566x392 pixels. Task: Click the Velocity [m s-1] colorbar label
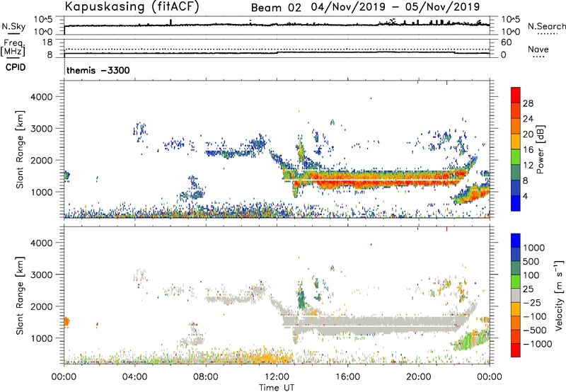pos(559,294)
